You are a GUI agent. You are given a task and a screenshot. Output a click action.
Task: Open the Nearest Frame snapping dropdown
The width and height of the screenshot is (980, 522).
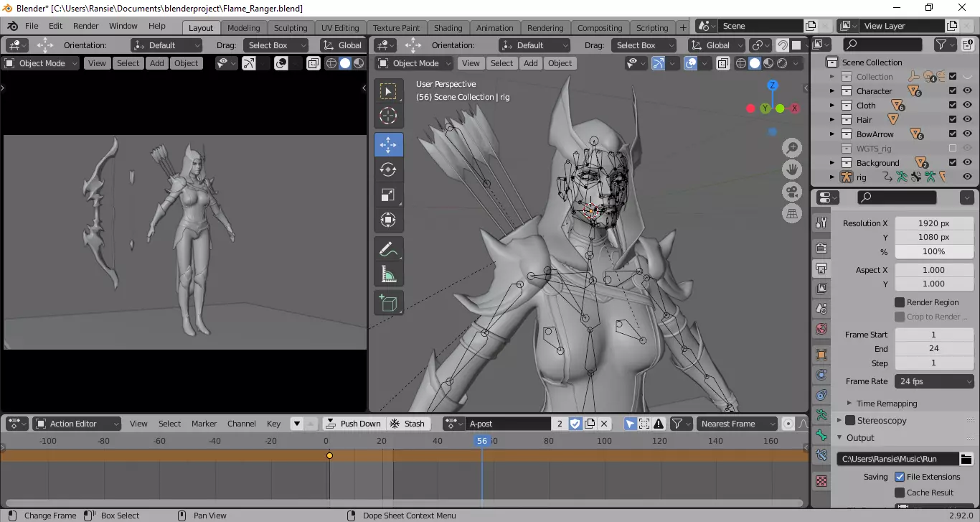coord(737,424)
